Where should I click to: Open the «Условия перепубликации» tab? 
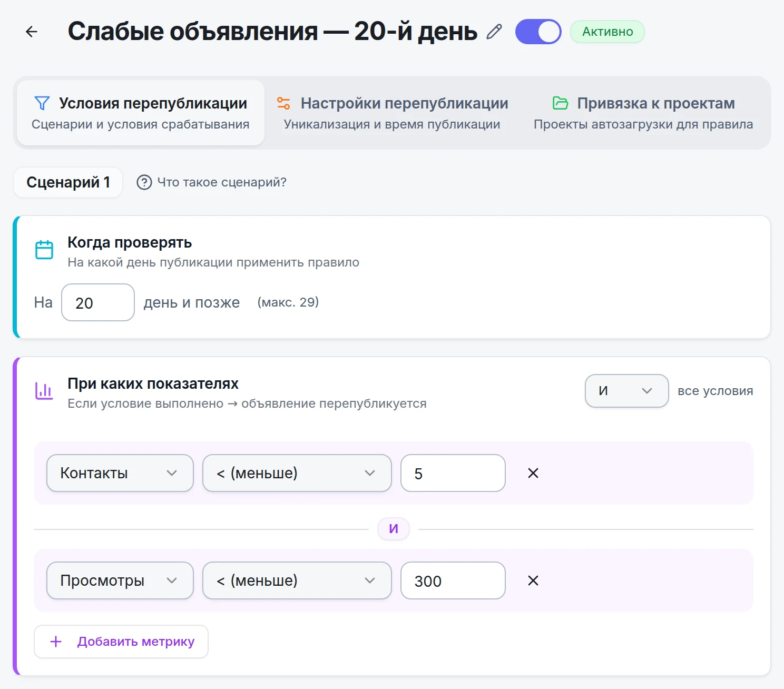141,113
